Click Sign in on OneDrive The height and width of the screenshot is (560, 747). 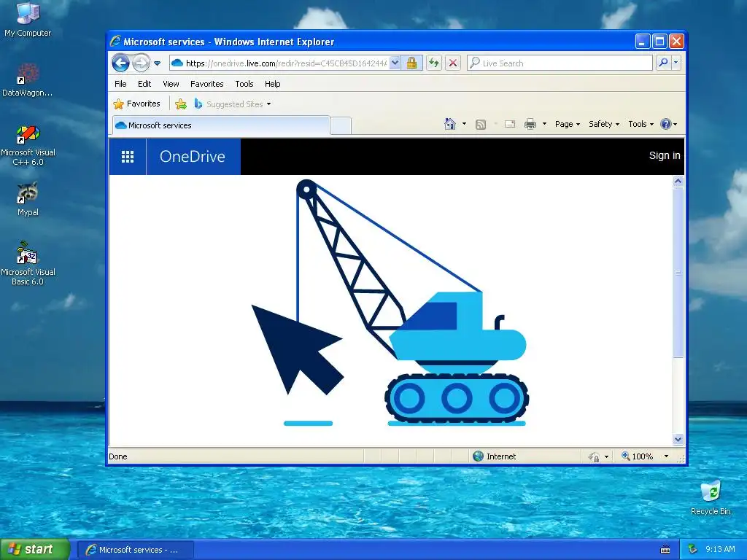(665, 156)
